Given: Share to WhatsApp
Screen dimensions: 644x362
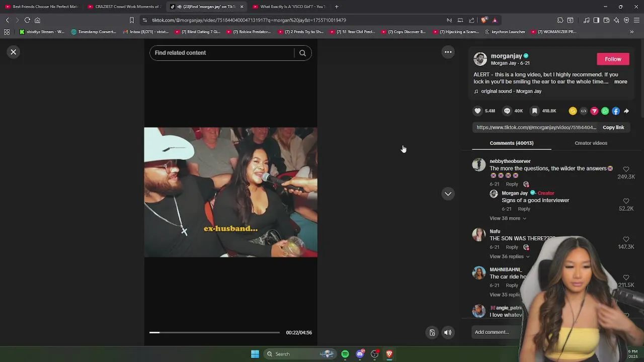Looking at the screenshot, I should point(605,111).
